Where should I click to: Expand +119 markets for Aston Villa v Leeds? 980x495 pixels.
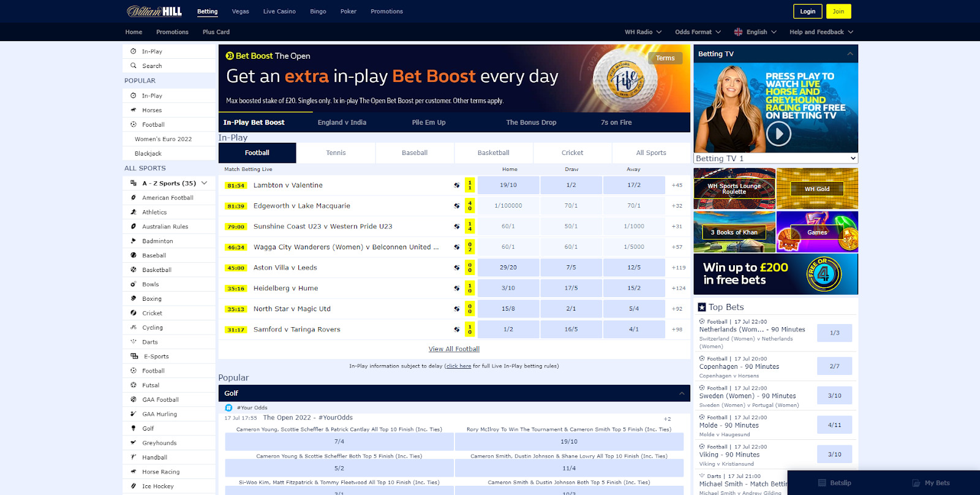(x=678, y=268)
